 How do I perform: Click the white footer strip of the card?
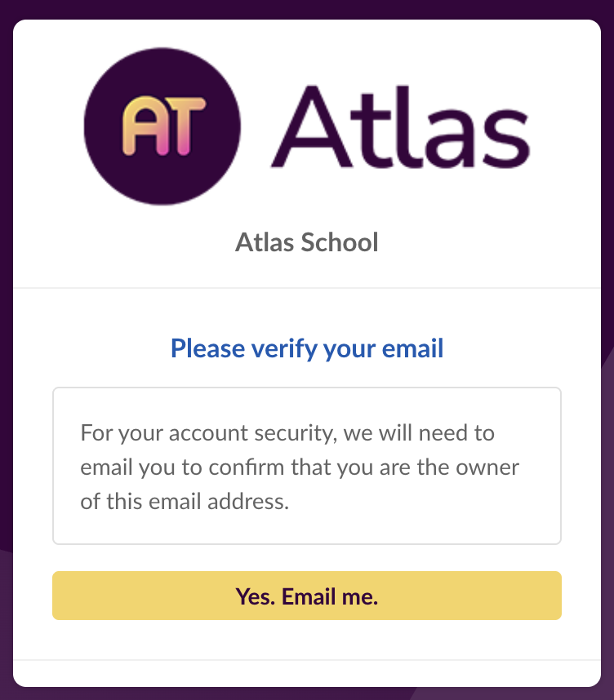(307, 673)
